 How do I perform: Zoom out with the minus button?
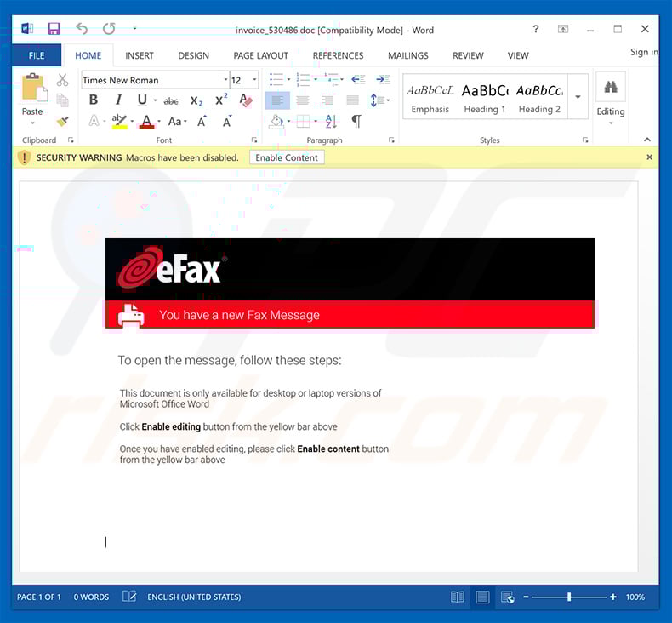click(526, 597)
